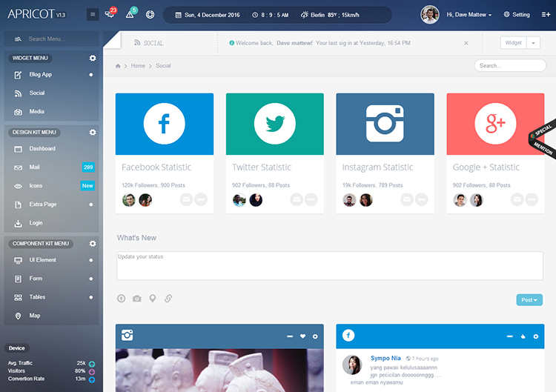Open the alerts triangle icon in header
Viewport: 556px width, 392px height.
pyautogui.click(x=130, y=14)
